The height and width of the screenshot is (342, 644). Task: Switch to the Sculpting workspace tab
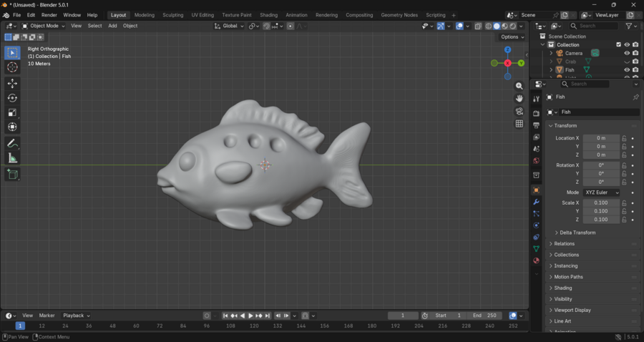[x=172, y=15]
